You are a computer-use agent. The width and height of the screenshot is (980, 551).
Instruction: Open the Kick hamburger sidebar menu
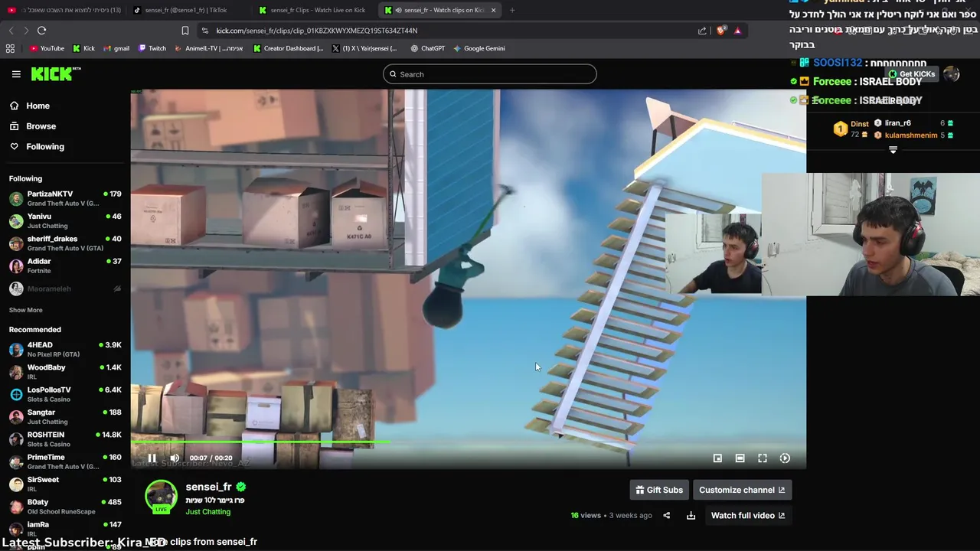(16, 74)
